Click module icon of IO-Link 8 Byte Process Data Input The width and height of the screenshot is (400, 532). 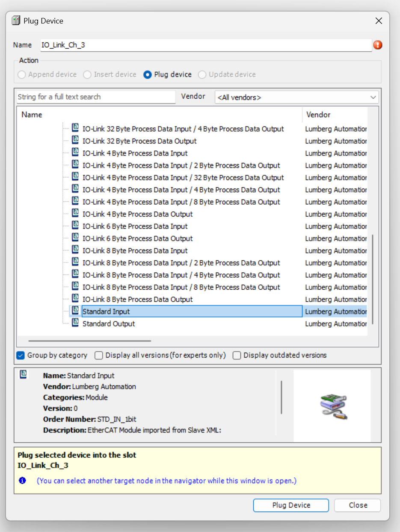(x=75, y=249)
